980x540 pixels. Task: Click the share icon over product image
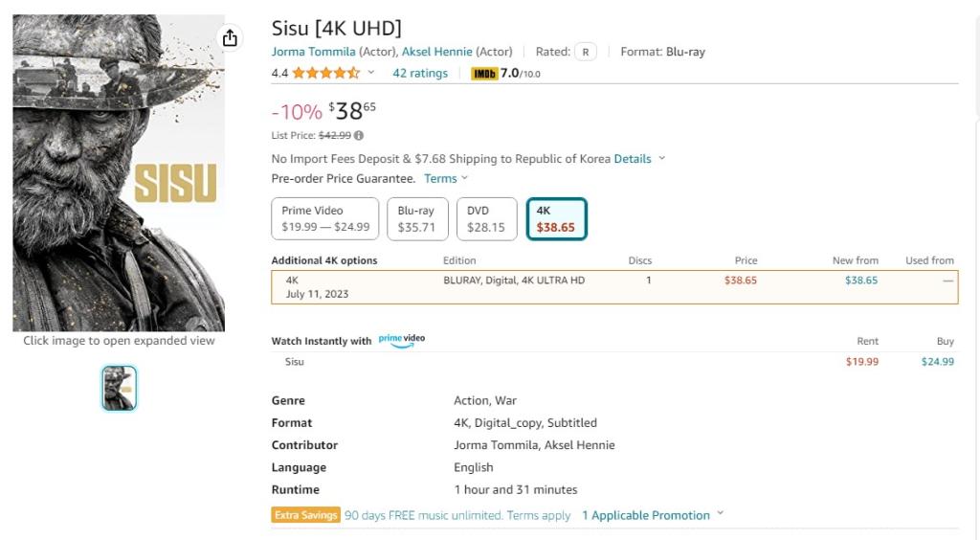pos(230,38)
